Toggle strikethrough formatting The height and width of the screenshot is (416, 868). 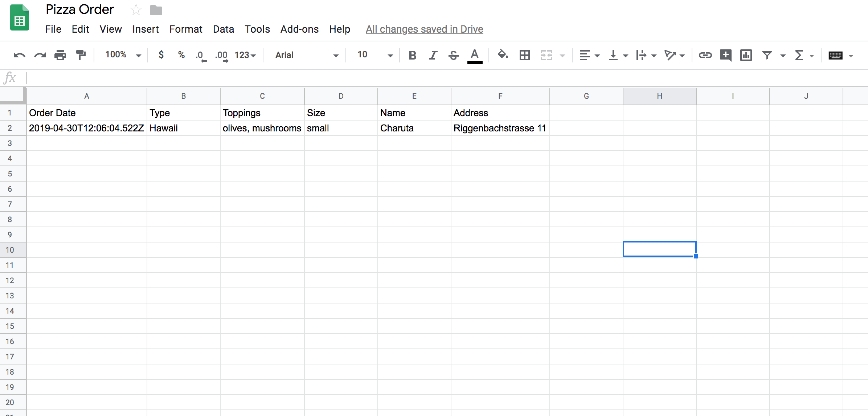[453, 55]
